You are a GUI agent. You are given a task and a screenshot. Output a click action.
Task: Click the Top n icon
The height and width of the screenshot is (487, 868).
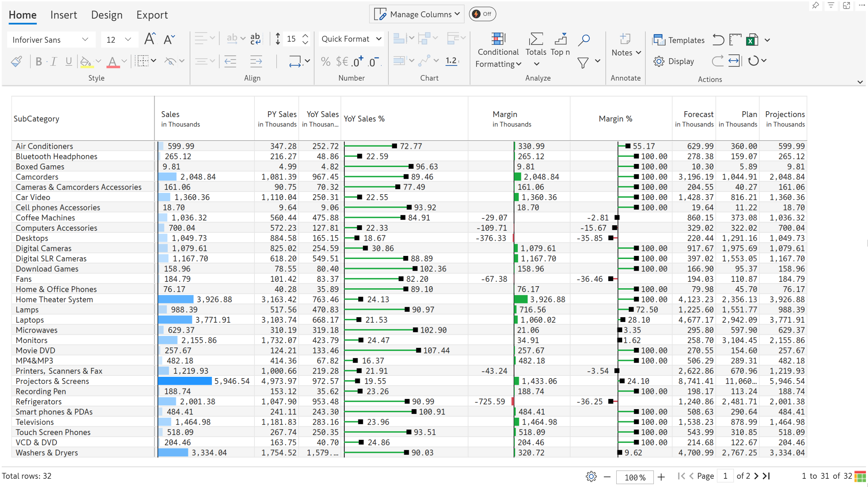pyautogui.click(x=560, y=40)
